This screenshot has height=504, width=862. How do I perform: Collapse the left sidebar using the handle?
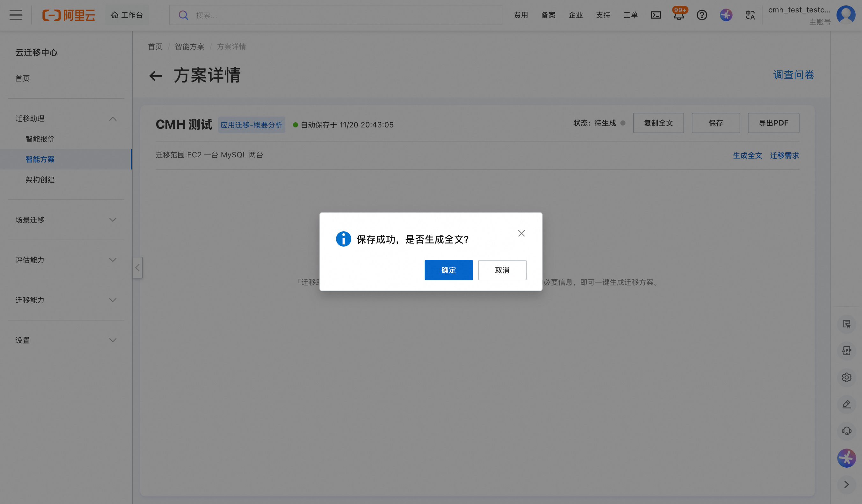point(137,267)
